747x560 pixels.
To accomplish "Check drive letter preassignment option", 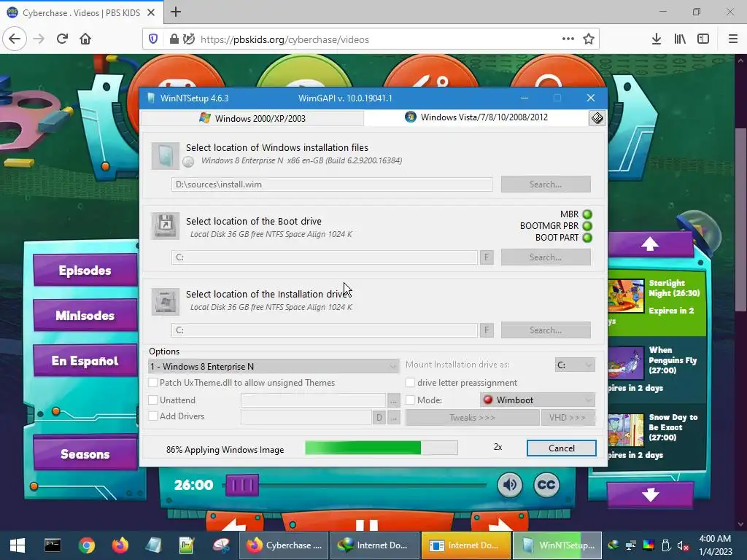I will [x=410, y=382].
